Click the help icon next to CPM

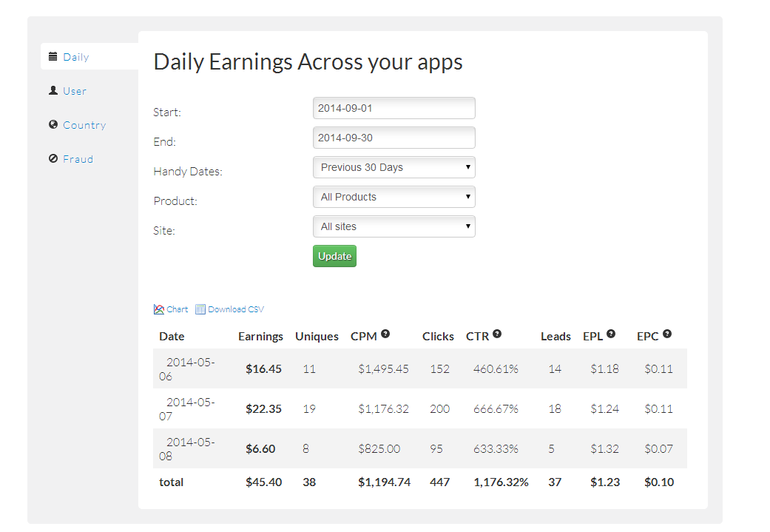(x=385, y=334)
